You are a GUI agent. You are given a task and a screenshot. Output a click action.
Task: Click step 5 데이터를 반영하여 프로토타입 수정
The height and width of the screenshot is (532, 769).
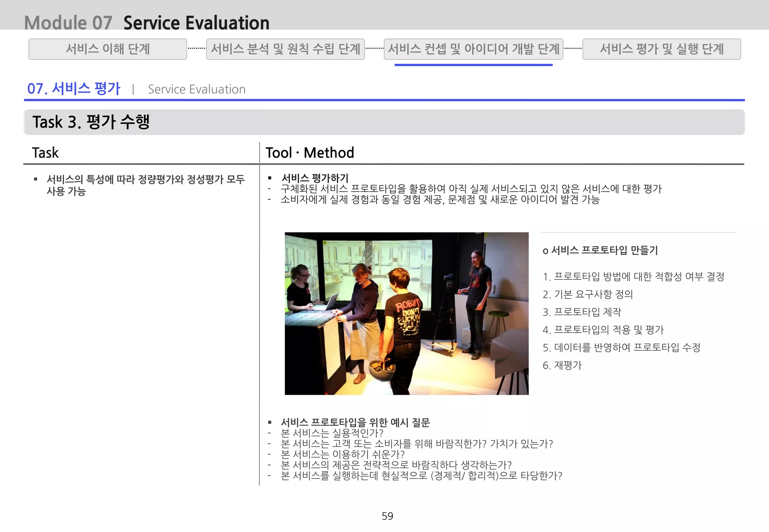(621, 347)
